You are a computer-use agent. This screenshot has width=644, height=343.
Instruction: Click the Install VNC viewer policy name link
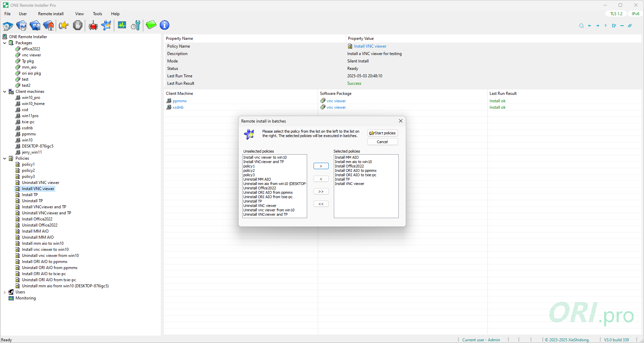[x=370, y=46]
